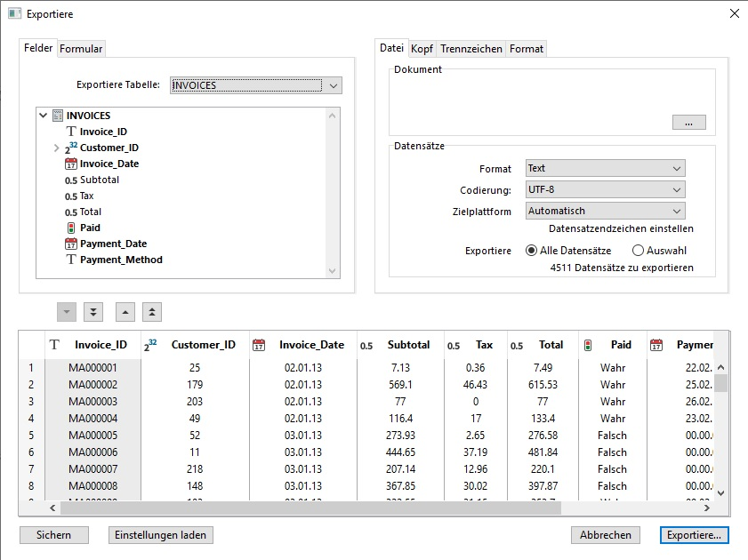Click the Einstellungen laden button
This screenshot has width=748, height=560.
tap(161, 534)
